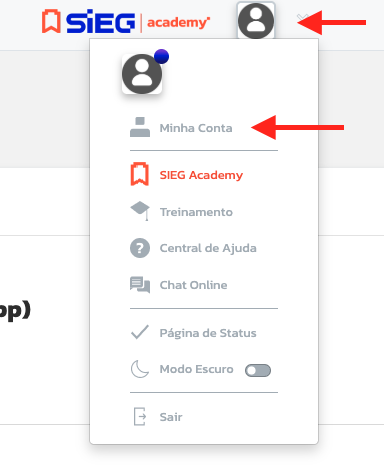Image resolution: width=384 pixels, height=474 pixels.
Task: Click the Modo Escuro moon icon
Action: click(140, 369)
